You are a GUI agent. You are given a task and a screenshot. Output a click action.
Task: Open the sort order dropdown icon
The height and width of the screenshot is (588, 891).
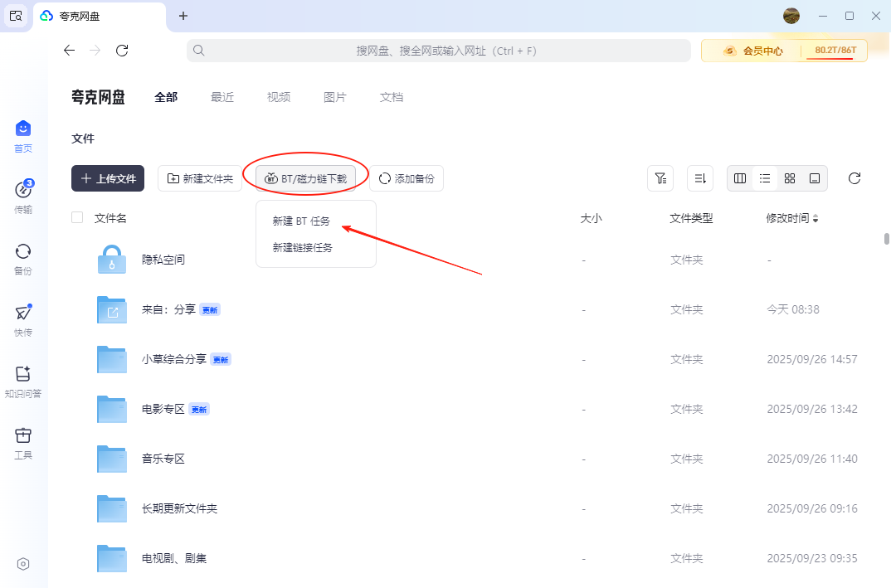click(x=699, y=178)
